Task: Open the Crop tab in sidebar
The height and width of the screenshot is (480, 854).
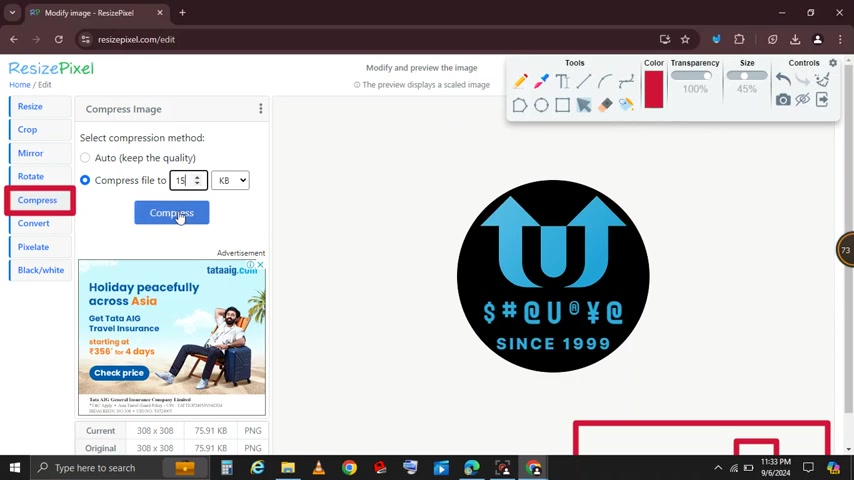Action: pos(27,129)
